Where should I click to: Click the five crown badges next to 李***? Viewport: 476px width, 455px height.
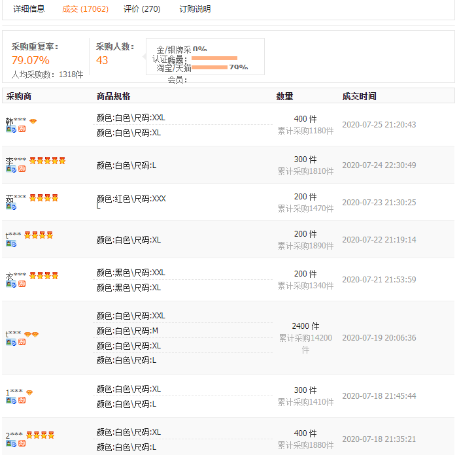pos(47,161)
